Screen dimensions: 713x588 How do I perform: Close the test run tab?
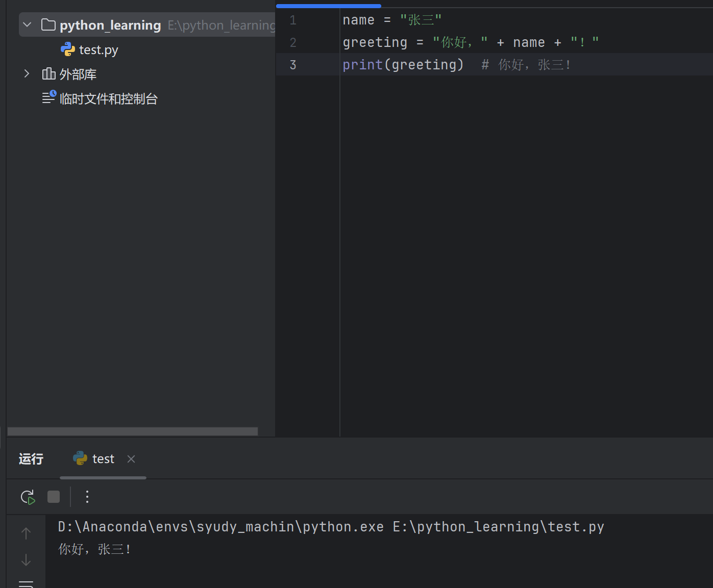tap(131, 459)
